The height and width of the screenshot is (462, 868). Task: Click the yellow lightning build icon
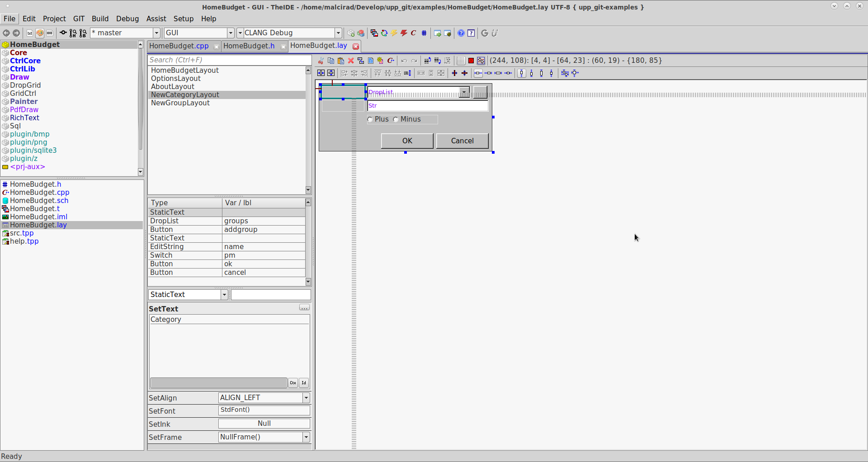[394, 33]
